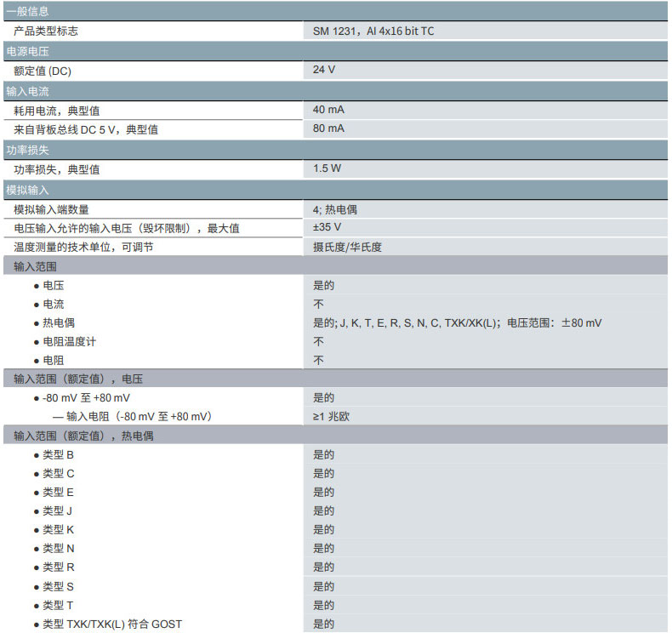Viewport: 672px width, 633px height.
Task: Select the 电阻温度计 bullet item
Action: tap(70, 341)
